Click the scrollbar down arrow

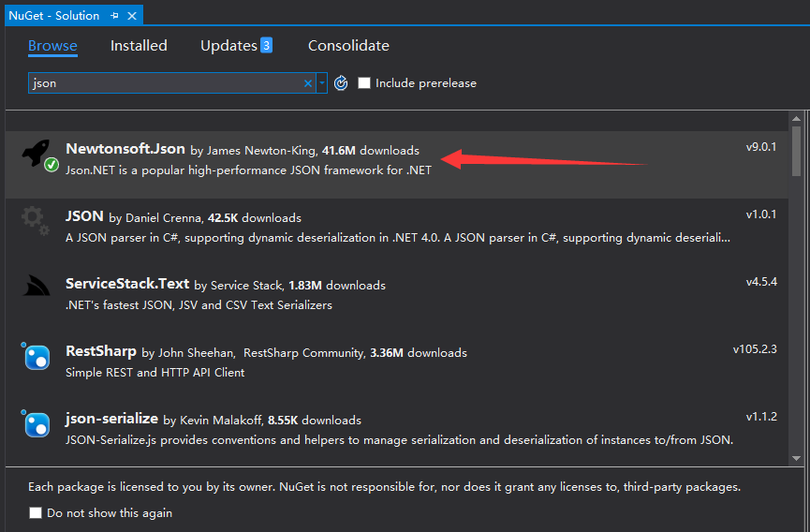[796, 458]
